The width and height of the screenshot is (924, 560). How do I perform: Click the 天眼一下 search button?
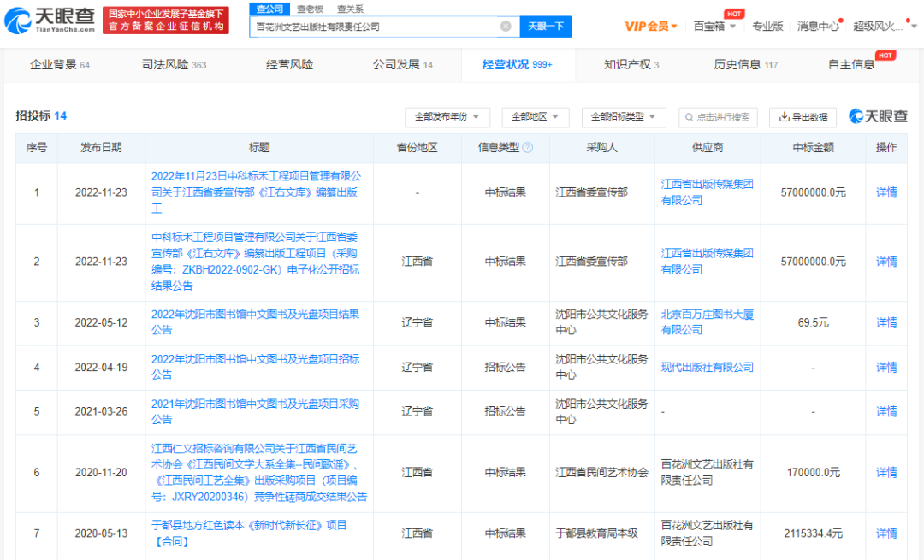[x=546, y=27]
